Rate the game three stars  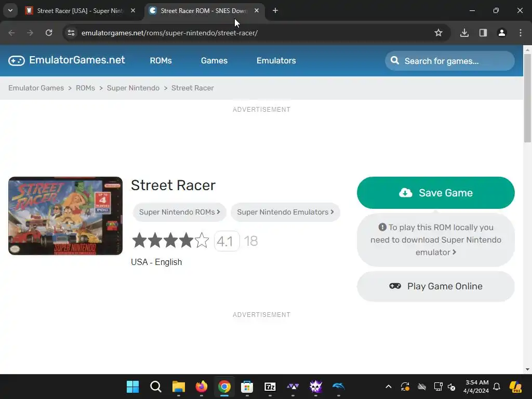[170, 240]
